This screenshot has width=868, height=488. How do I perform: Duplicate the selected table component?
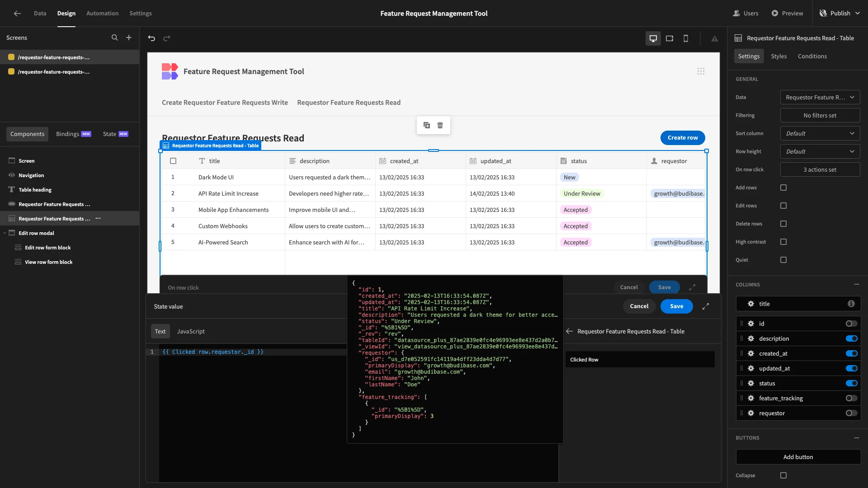point(427,125)
